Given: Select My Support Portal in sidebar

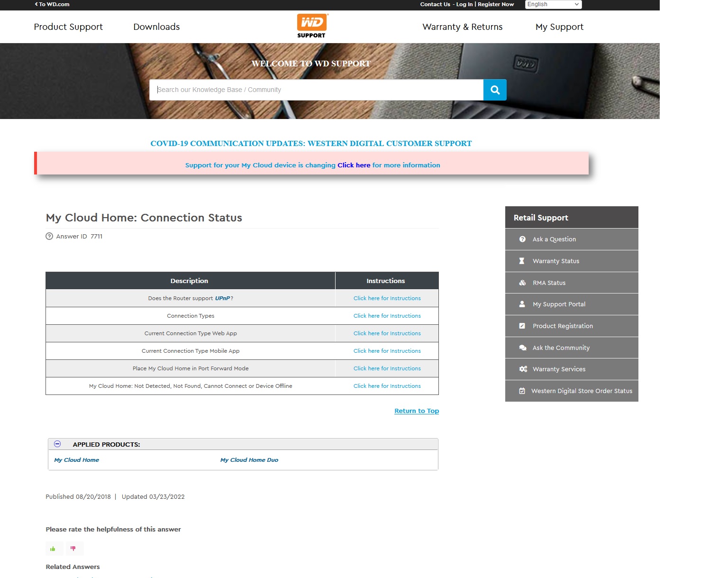Looking at the screenshot, I should click(572, 304).
